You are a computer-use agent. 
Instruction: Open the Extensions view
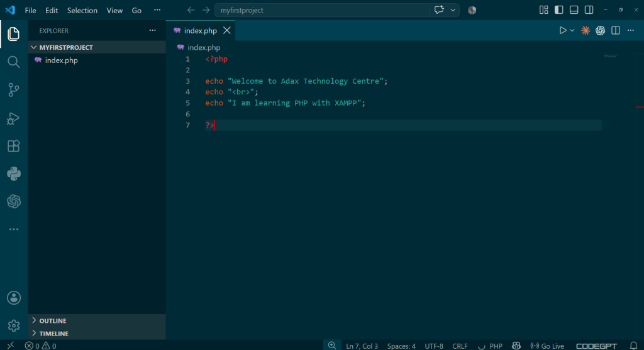[14, 146]
